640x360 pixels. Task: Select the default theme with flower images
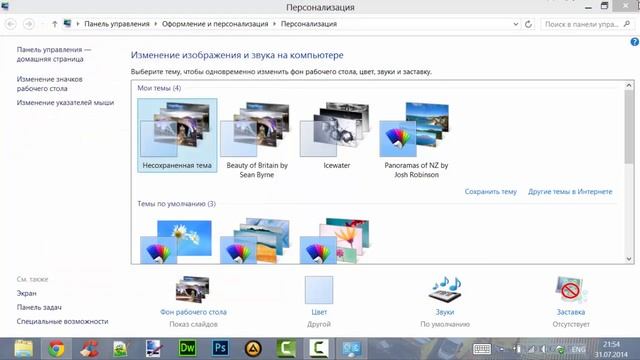(x=335, y=242)
